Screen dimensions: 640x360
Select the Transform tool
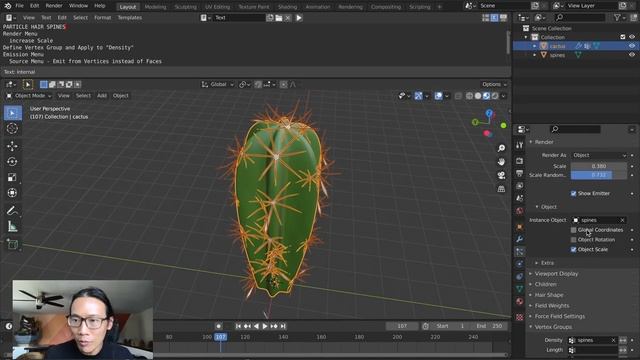12,193
